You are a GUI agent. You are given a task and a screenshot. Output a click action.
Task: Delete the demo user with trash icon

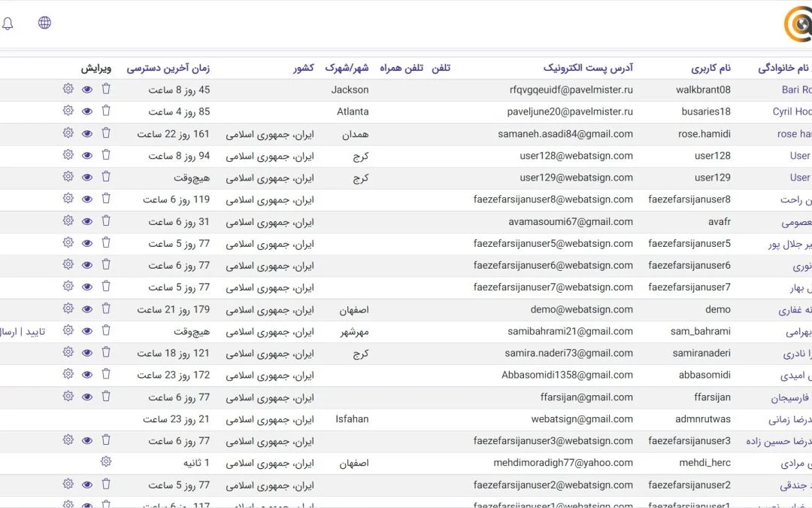point(106,309)
